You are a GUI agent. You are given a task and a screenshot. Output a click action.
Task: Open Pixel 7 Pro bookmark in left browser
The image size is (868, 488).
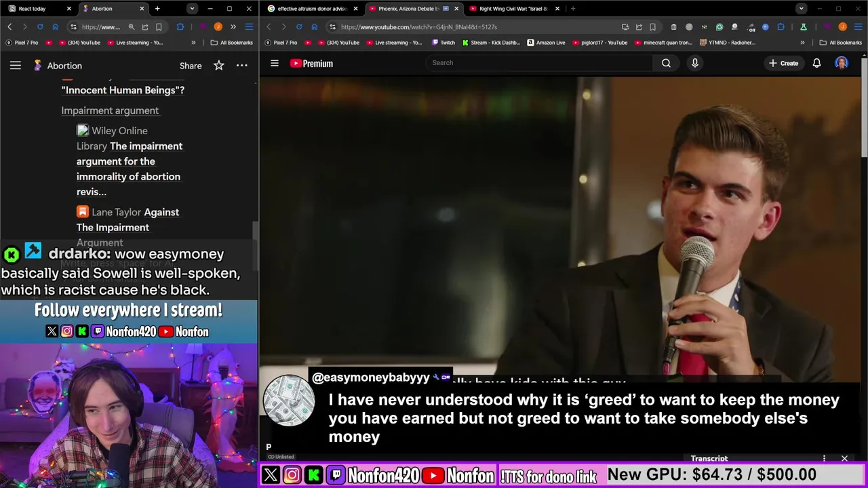coord(22,43)
